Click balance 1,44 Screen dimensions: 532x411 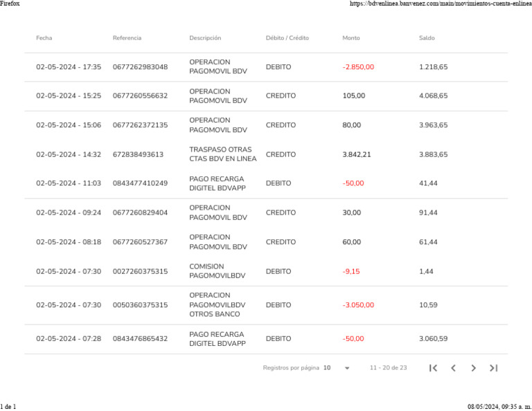426,271
